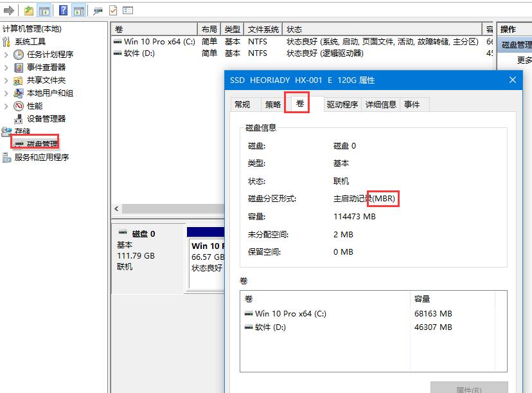The width and height of the screenshot is (532, 393).
Task: Expand the 共享文件夹 node
Action: (6, 80)
